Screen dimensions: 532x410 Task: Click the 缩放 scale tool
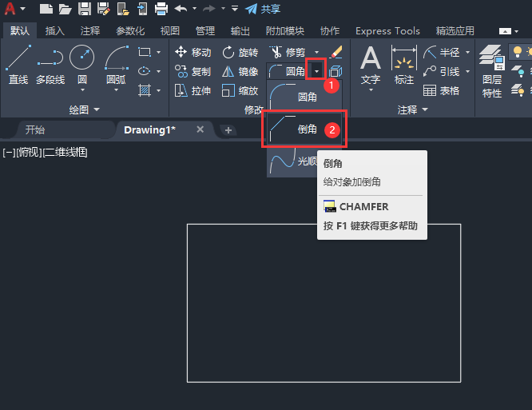(x=240, y=91)
